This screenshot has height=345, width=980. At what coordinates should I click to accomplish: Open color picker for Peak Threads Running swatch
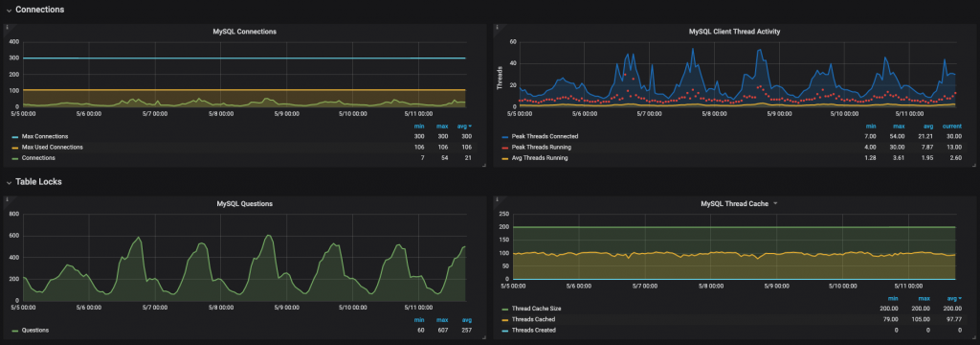click(505, 148)
